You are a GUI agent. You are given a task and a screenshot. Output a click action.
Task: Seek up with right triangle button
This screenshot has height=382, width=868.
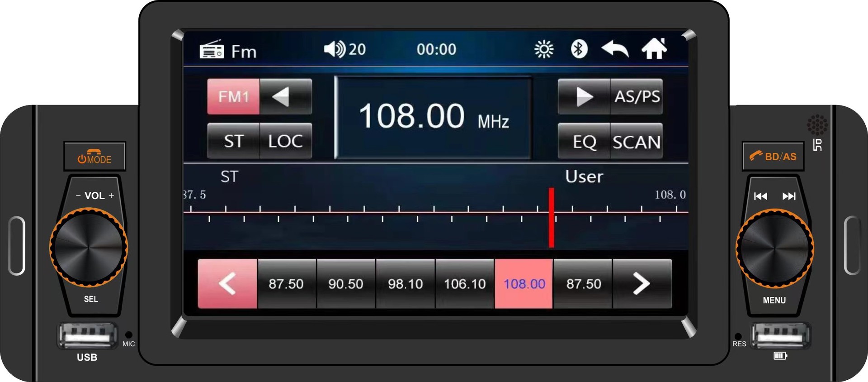pos(584,96)
